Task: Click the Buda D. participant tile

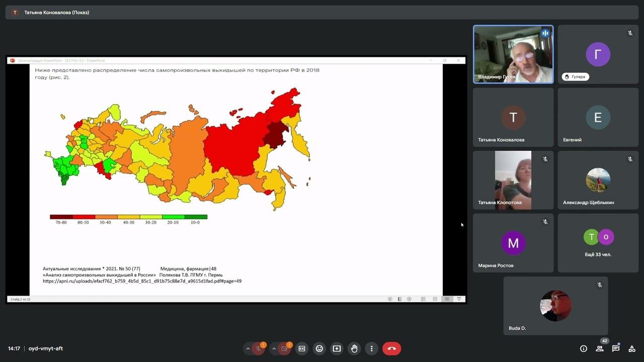Action: click(555, 306)
